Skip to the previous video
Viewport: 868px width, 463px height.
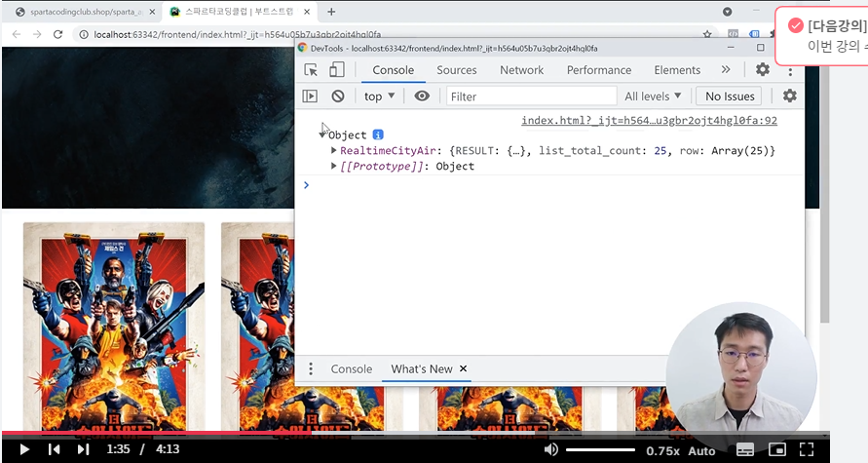pos(54,449)
